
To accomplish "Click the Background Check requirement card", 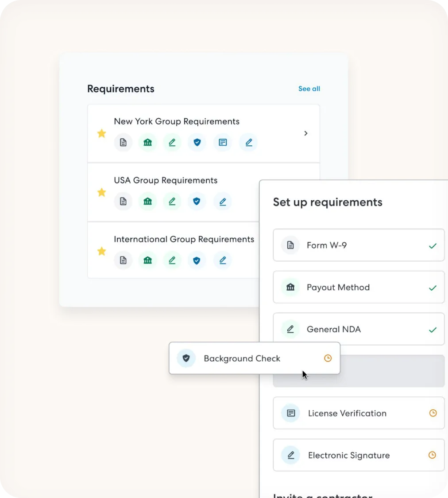I will click(255, 358).
